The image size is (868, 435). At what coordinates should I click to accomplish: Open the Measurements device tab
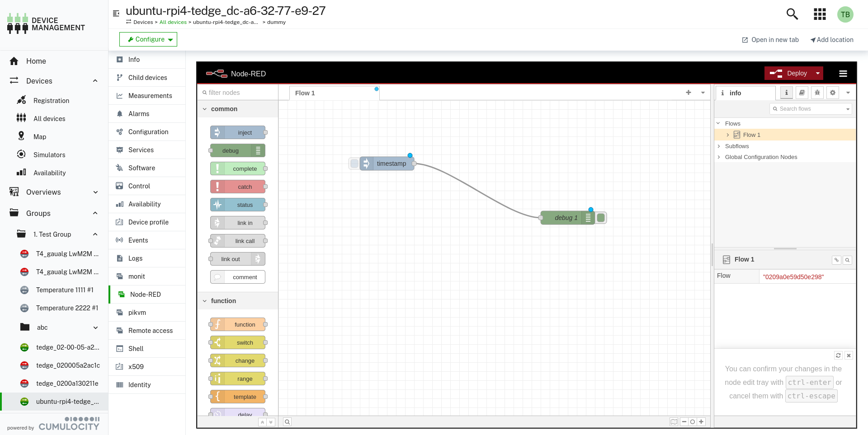point(147,96)
